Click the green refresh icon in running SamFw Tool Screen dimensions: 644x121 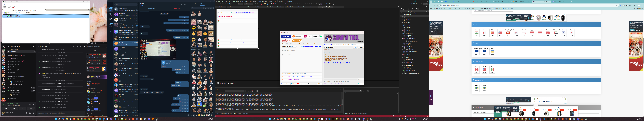tap(296, 47)
